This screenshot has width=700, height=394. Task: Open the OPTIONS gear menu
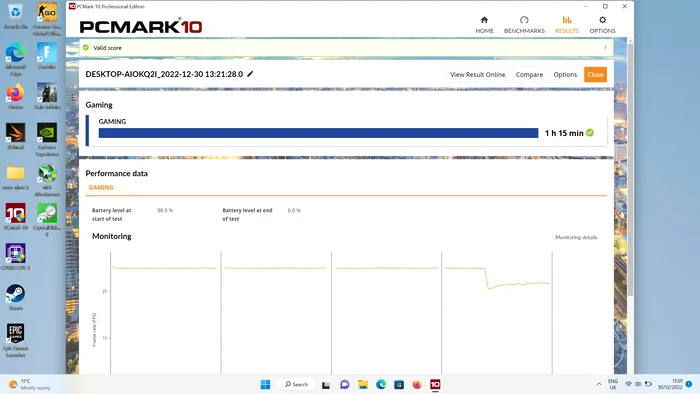602,25
